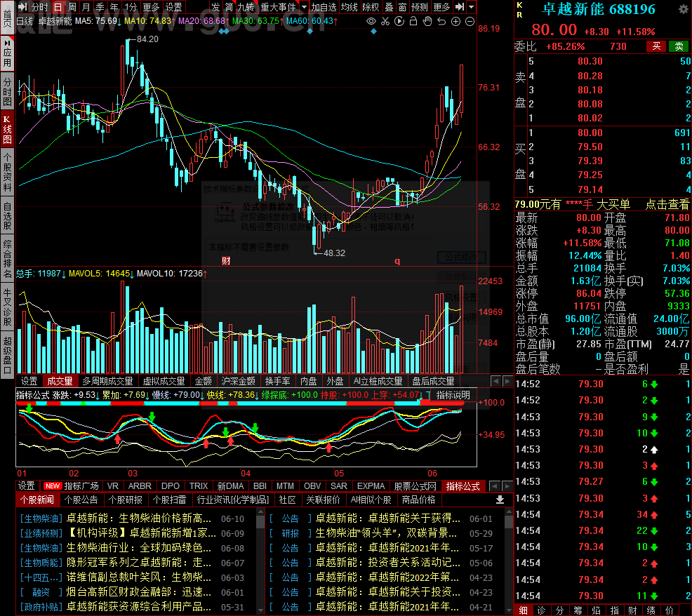This screenshot has width=692, height=616.
Task: Zoom in with the plus circle icon
Action: tap(456, 21)
